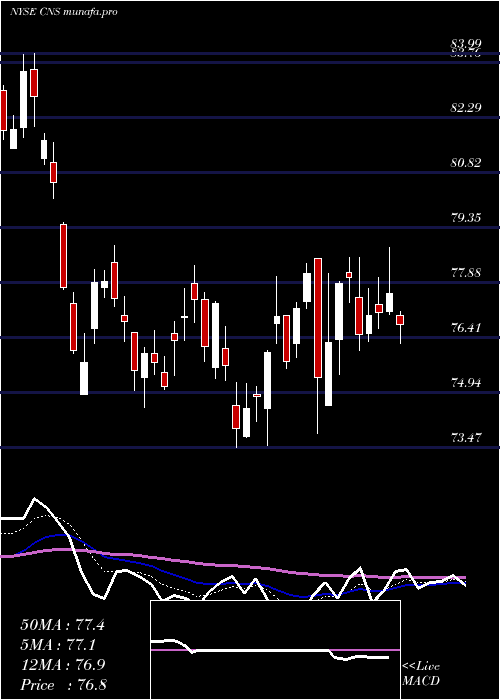This screenshot has width=500, height=700.
Task: Select the last red candlestick on the chart
Action: point(400,320)
